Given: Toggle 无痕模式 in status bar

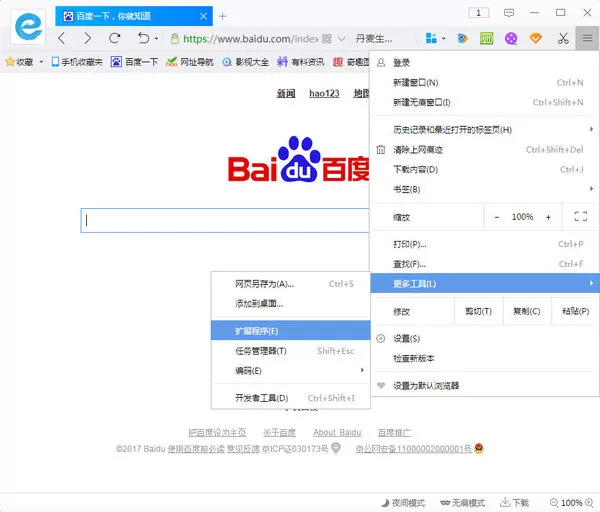Looking at the screenshot, I should tap(463, 502).
